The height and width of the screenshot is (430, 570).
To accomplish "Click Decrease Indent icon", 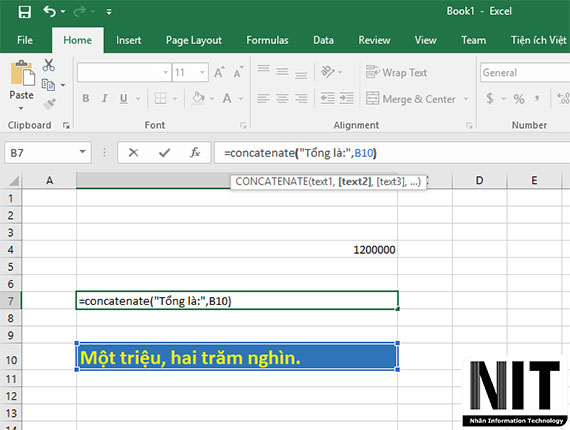I will tap(327, 98).
